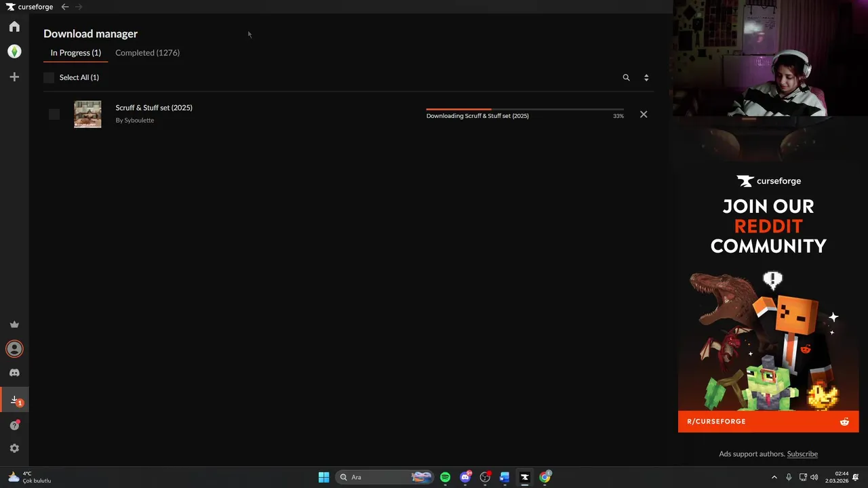Click the R/CURSEFORGE ad banner button
868x488 pixels.
tap(768, 422)
